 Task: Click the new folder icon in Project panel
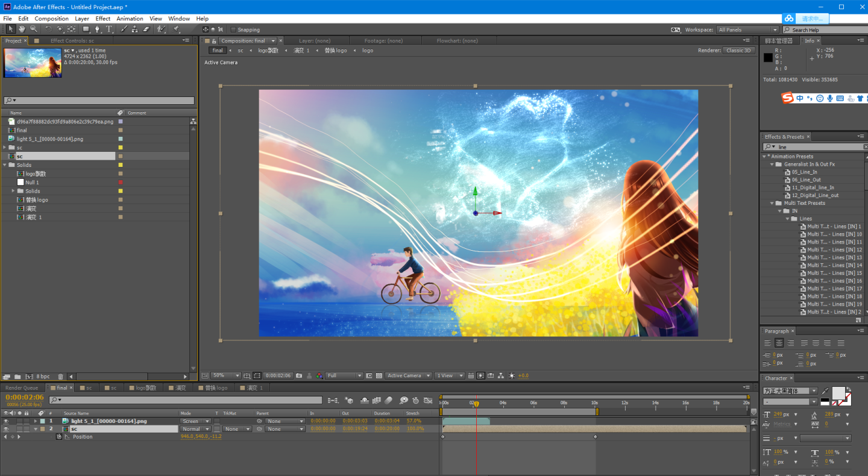click(17, 377)
